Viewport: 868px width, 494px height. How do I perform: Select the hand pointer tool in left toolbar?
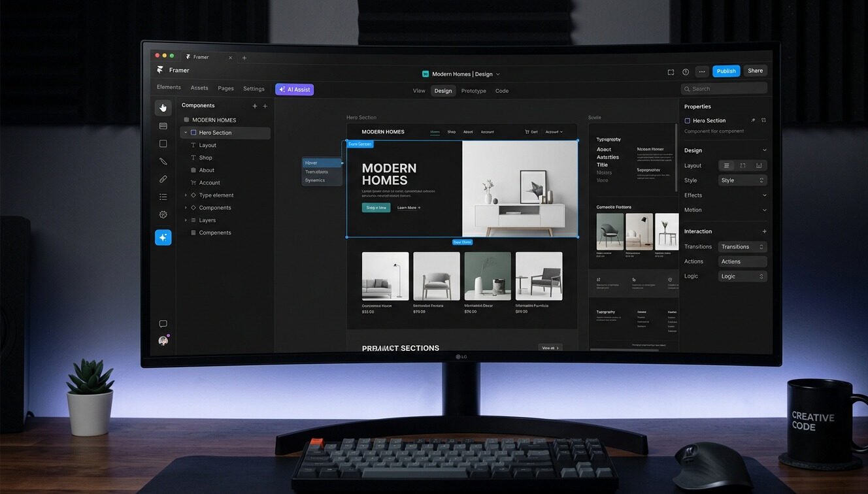click(x=163, y=108)
